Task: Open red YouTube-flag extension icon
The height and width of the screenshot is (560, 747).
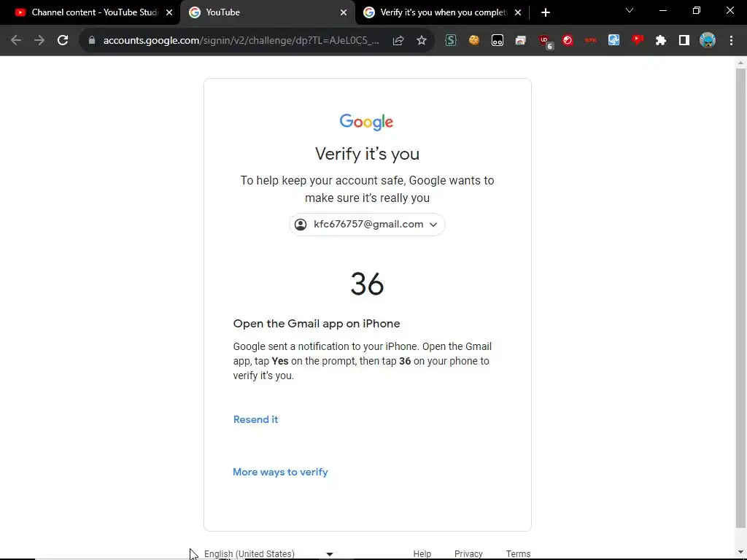Action: pos(638,41)
